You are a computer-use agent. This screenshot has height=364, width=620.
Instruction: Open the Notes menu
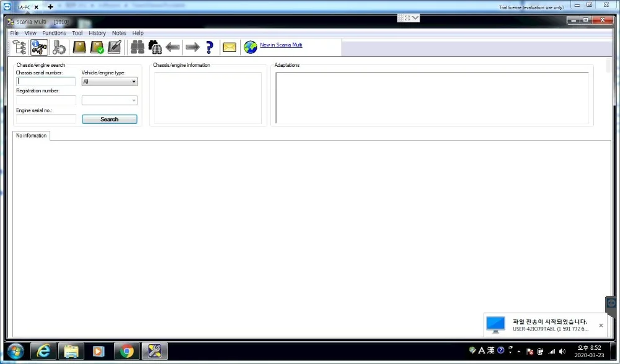pyautogui.click(x=119, y=33)
